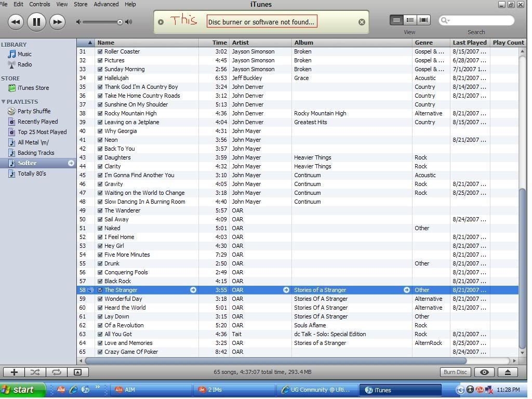Click the Burn Disc button
The width and height of the screenshot is (532, 399).
click(x=455, y=372)
